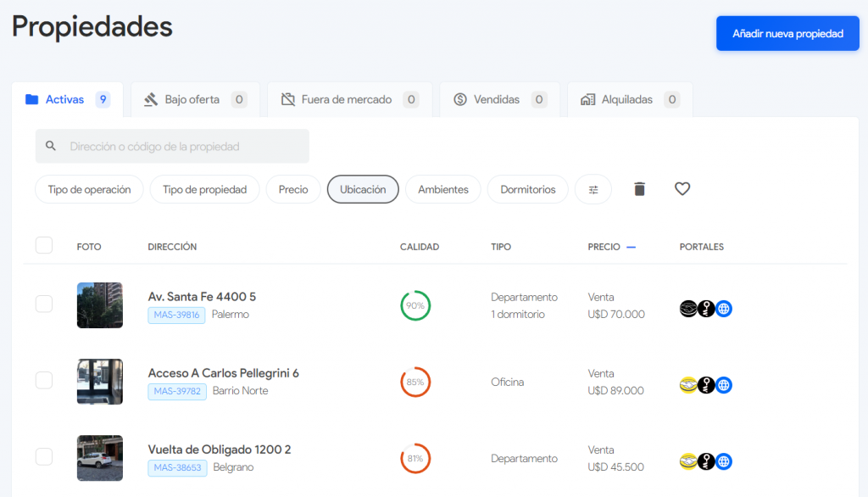Click blue globe portal icon for Carlos Pellegrini
The width and height of the screenshot is (868, 497).
[724, 385]
